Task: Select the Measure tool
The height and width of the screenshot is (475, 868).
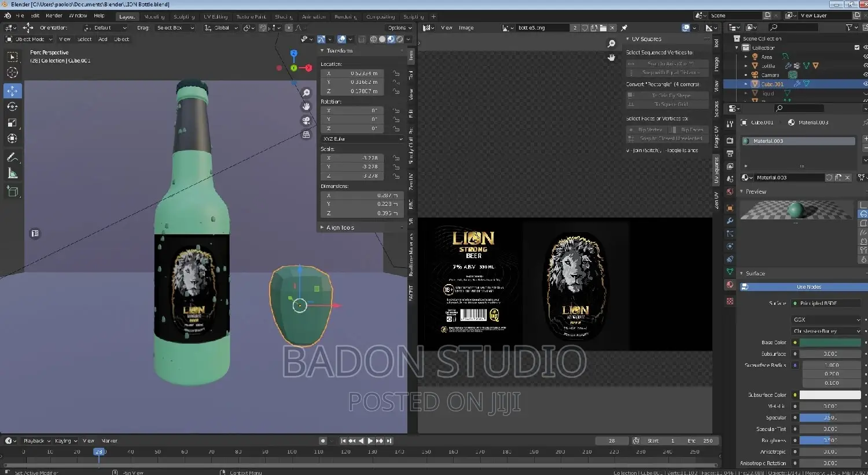Action: pos(12,173)
